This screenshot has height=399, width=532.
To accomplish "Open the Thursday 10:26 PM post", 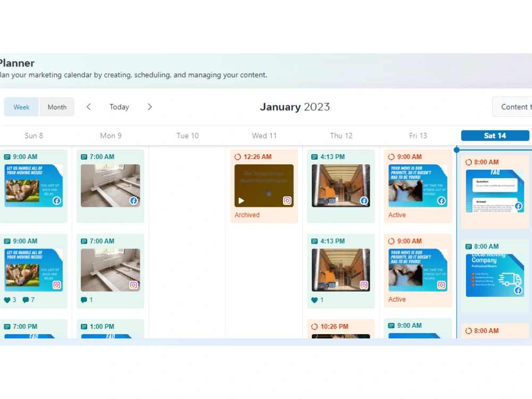I will coord(341,329).
